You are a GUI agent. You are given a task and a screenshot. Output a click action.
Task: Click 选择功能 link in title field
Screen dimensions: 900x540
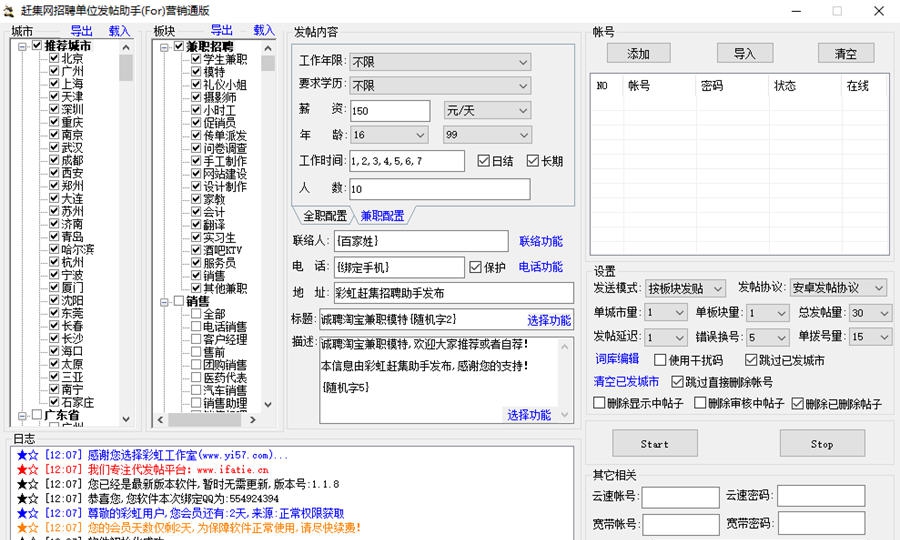[x=549, y=320]
